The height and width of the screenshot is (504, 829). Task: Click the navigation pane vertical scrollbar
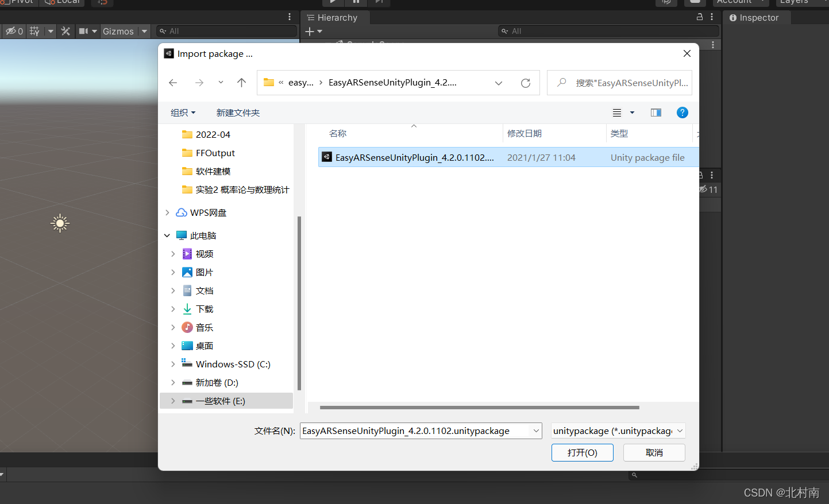click(x=299, y=303)
